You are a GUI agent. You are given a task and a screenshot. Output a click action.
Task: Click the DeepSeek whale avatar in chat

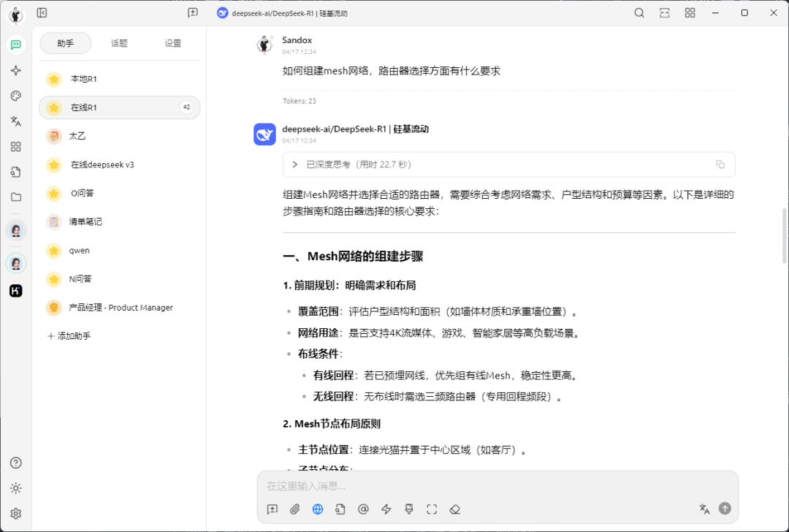point(264,134)
